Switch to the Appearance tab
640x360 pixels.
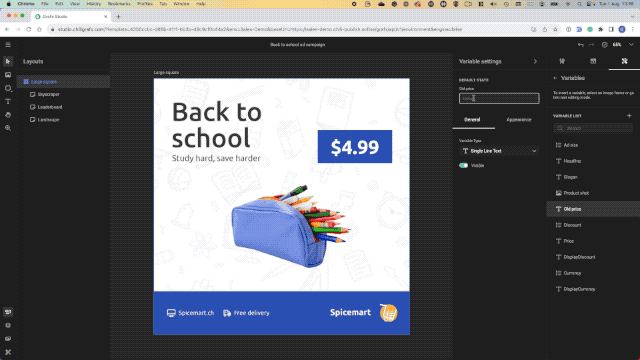519,120
